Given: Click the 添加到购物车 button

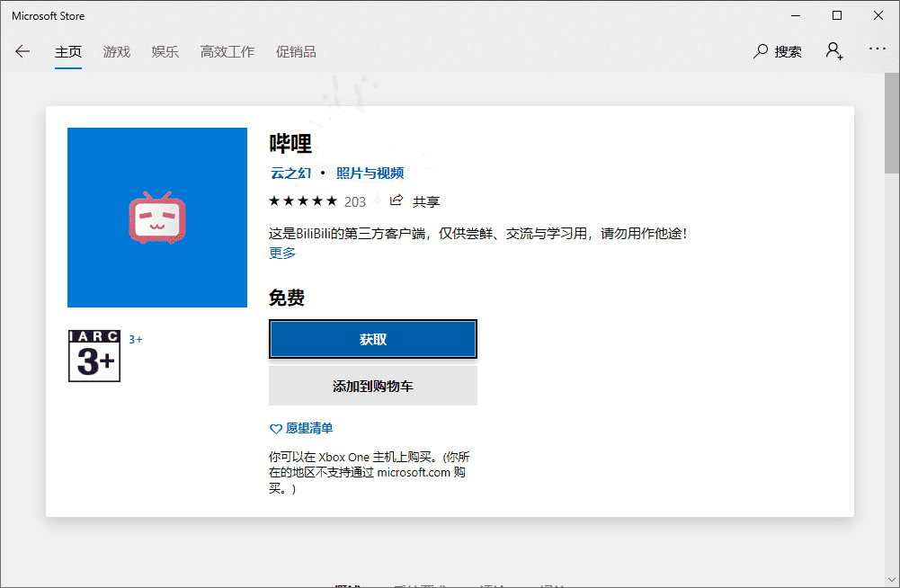Looking at the screenshot, I should (x=372, y=386).
